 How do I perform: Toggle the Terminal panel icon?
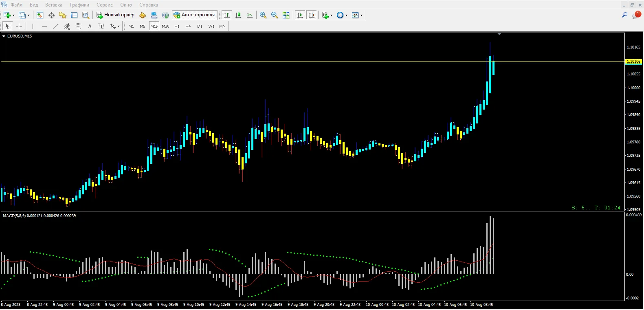[74, 15]
